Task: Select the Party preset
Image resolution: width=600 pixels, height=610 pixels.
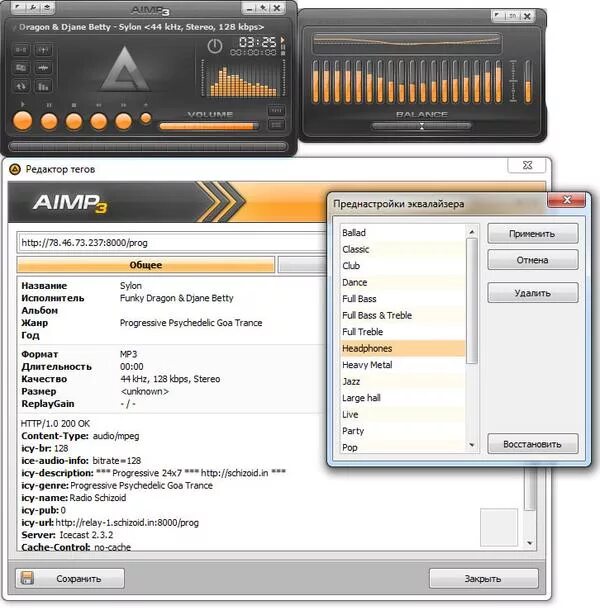Action: click(x=403, y=431)
